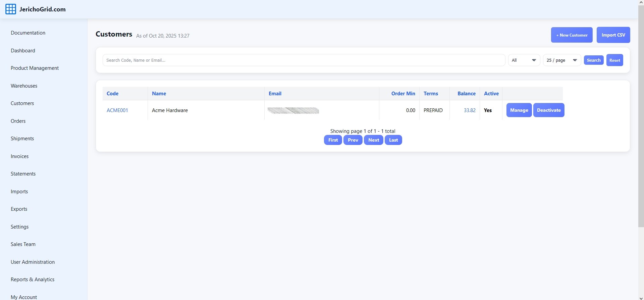Open the status filter dropdown showing All
This screenshot has height=300, width=644.
[x=524, y=60]
